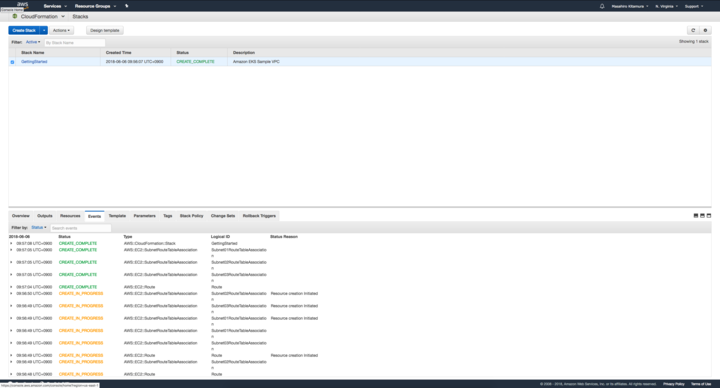
Task: Open the Parameters tab
Action: point(145,216)
